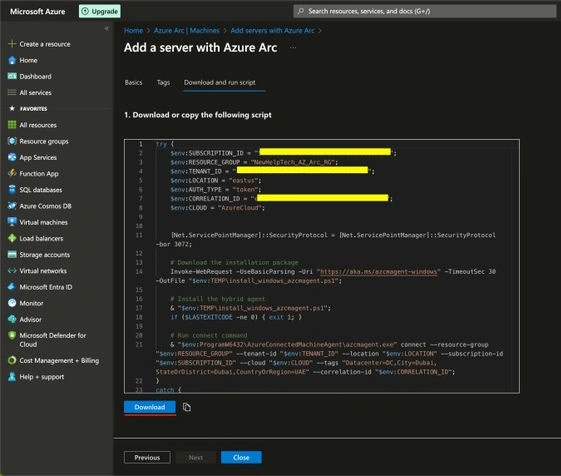Image resolution: width=561 pixels, height=476 pixels.
Task: Click Create a resource plus icon
Action: 12,44
